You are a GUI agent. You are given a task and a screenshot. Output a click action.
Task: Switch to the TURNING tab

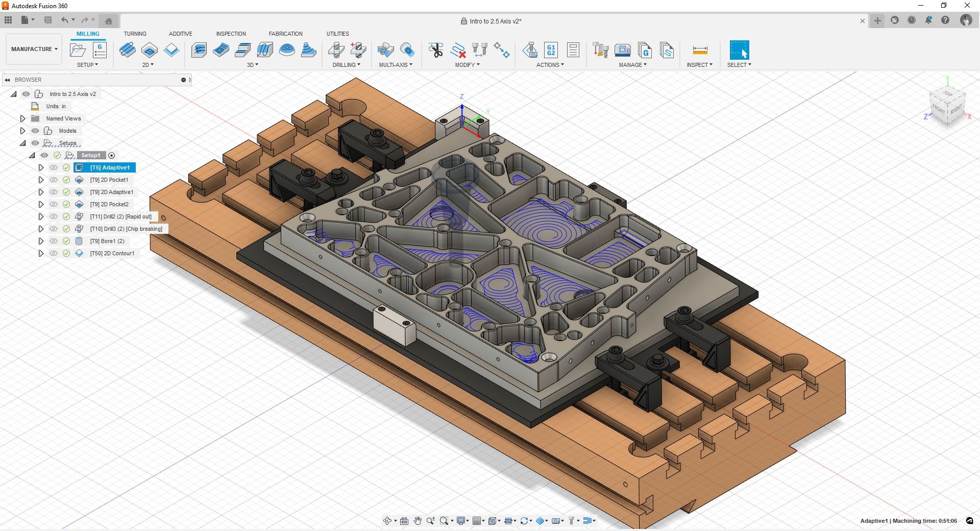[x=135, y=34]
